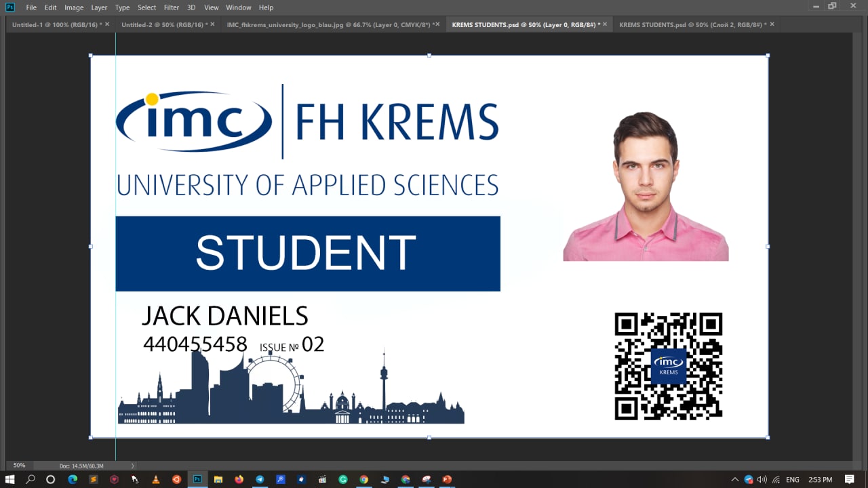Click the ID number 440455458
The width and height of the screenshot is (868, 488).
tap(195, 344)
